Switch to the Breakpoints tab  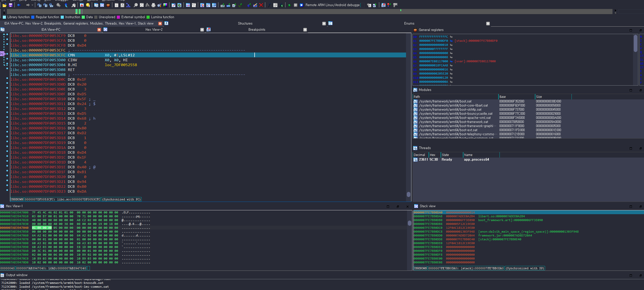pos(257,30)
